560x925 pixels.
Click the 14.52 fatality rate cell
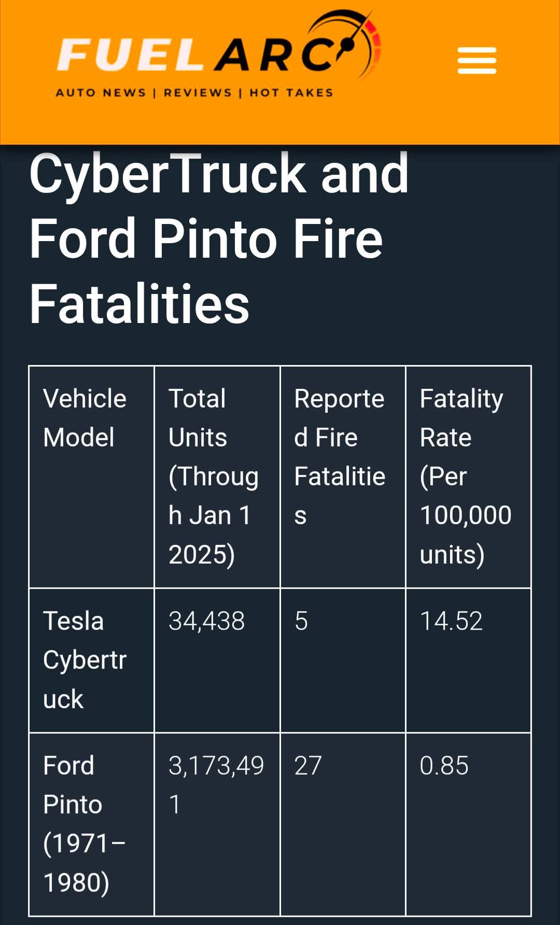tap(451, 621)
